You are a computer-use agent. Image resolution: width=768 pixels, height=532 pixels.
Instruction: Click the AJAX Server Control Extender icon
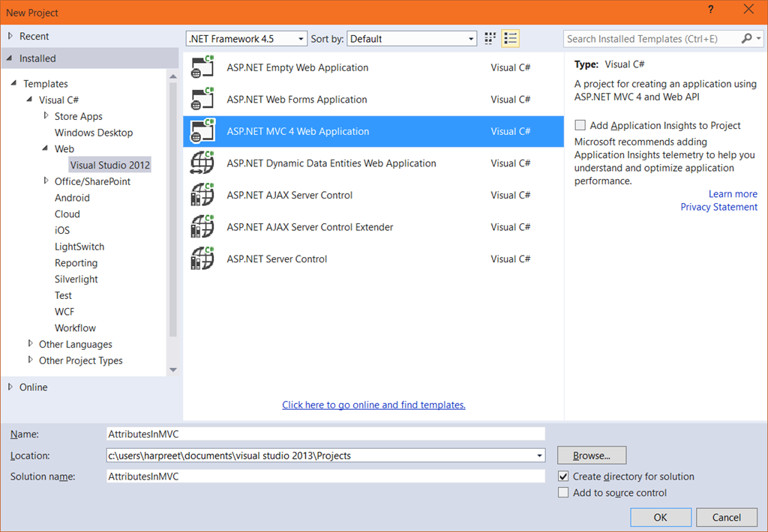click(x=202, y=226)
